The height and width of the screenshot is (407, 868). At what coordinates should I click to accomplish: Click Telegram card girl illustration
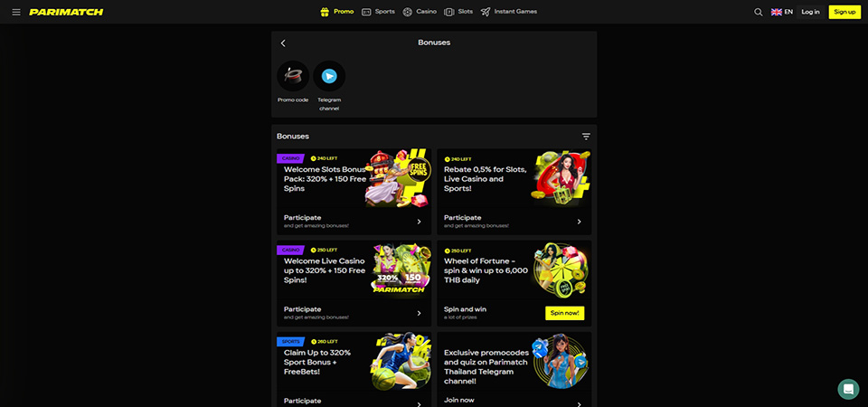click(x=561, y=361)
